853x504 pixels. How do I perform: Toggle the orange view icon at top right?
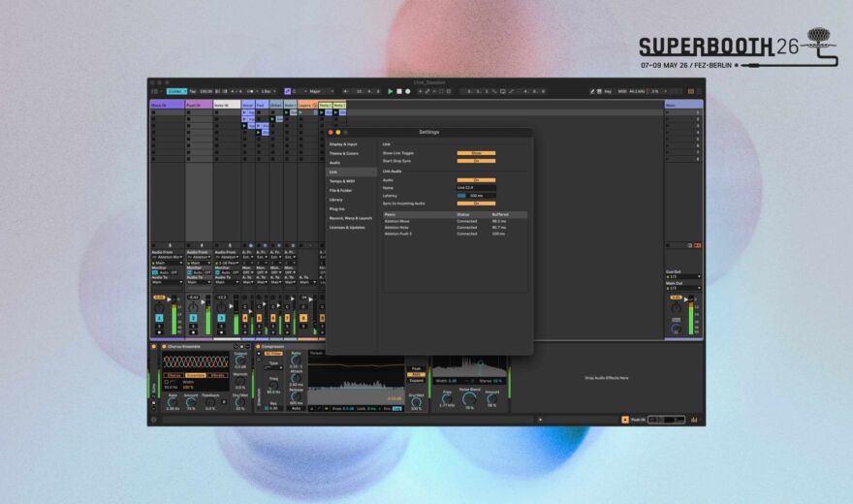pos(691,91)
